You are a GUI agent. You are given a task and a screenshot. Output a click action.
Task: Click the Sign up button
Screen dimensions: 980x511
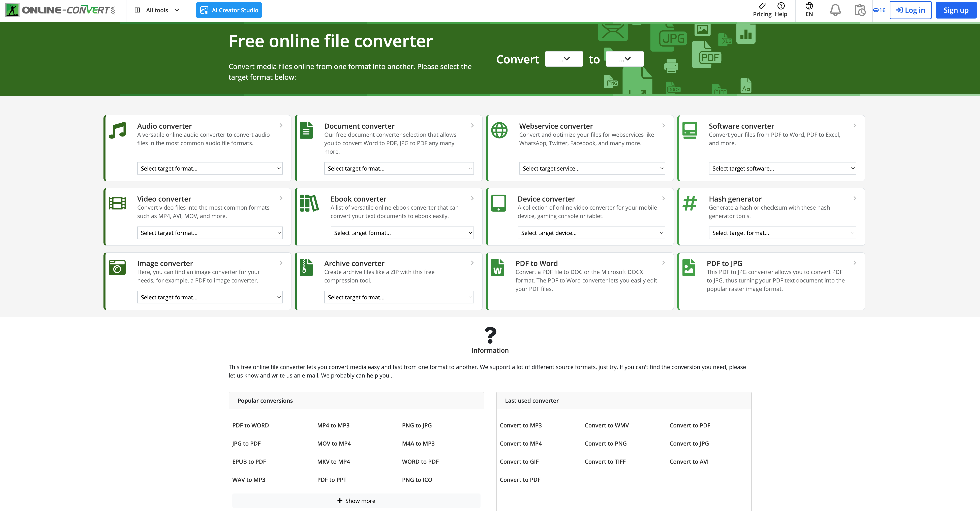coord(956,10)
